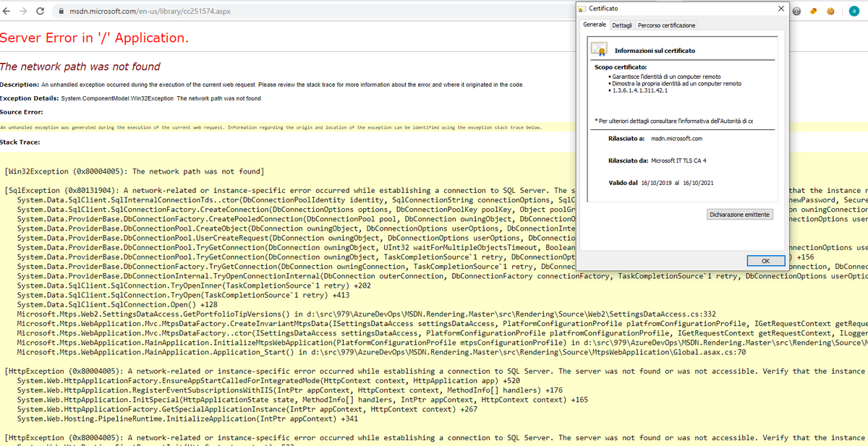Click 'EnsureAppStartCalledForIntegratedMode' +520 line
868x446 pixels.
268,380
